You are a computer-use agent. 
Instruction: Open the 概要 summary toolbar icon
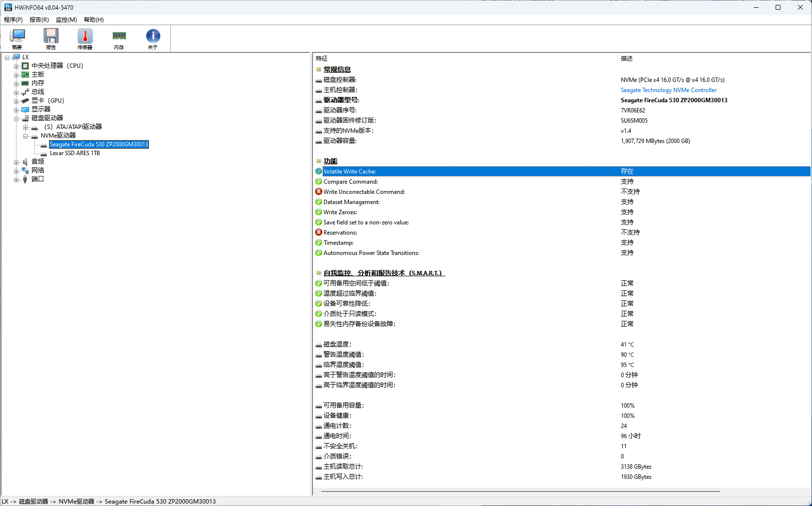point(17,39)
